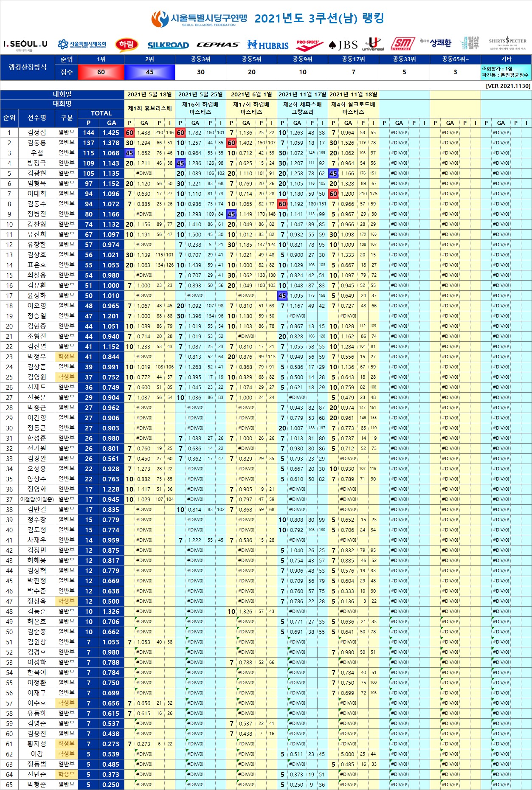532x790 pixels.
Task: Select player name 김동훈
Action: tap(37, 611)
